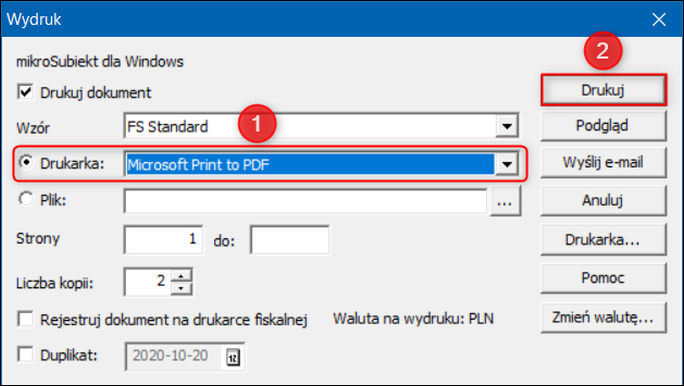Expand the Wzór FS Standard dropdown arrow
Screen dimensions: 684x386
[x=506, y=126]
